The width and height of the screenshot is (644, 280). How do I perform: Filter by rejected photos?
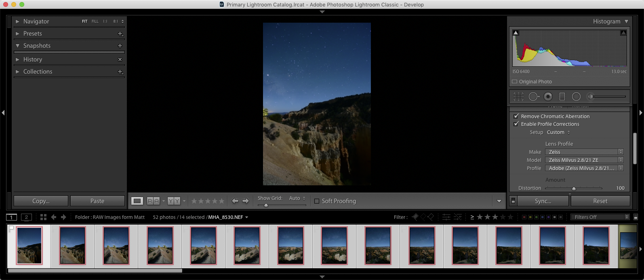[431, 217]
